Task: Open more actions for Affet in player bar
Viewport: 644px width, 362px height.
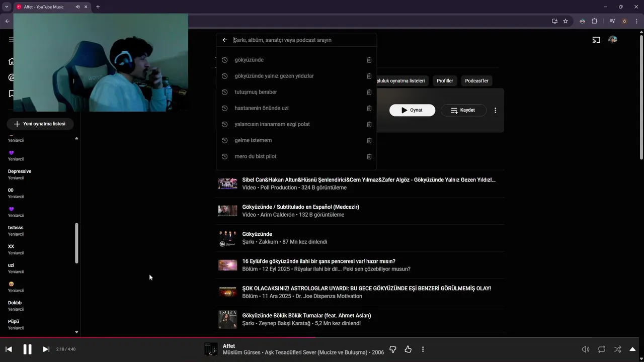Action: pos(423,349)
